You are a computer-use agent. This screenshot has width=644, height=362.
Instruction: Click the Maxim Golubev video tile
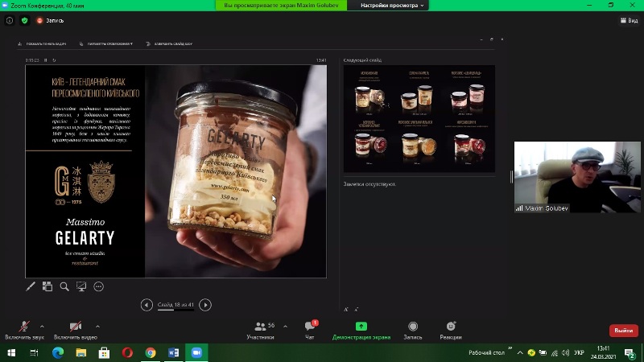[x=577, y=177]
